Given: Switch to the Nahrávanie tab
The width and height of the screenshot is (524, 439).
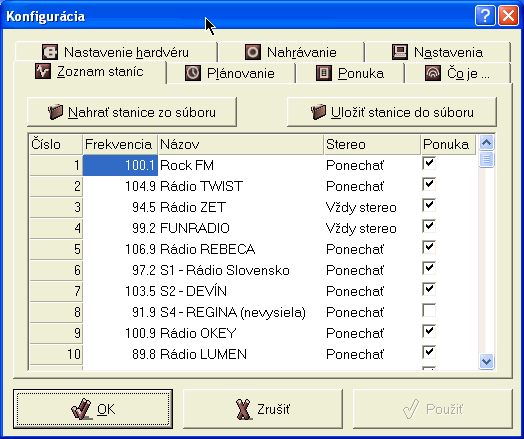Looking at the screenshot, I should click(x=291, y=52).
